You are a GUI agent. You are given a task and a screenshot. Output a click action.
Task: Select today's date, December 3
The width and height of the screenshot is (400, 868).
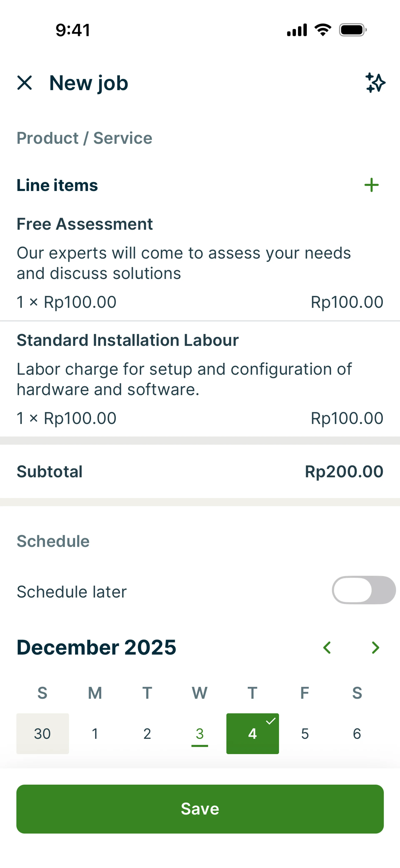point(200,733)
